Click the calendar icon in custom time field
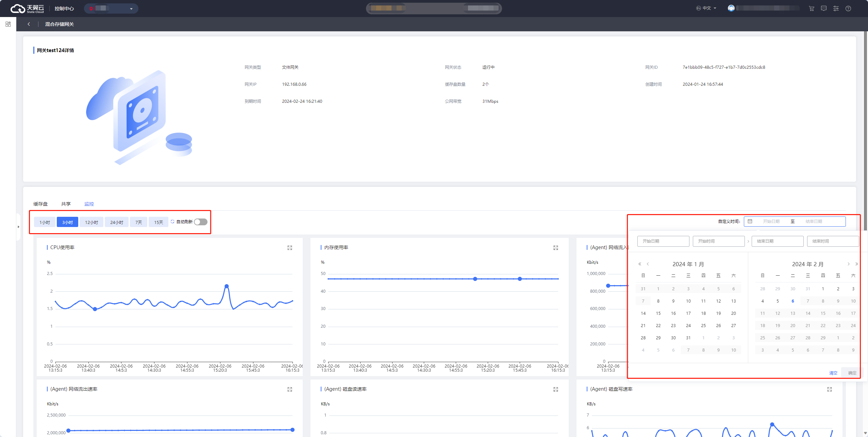868x437 pixels. point(750,221)
